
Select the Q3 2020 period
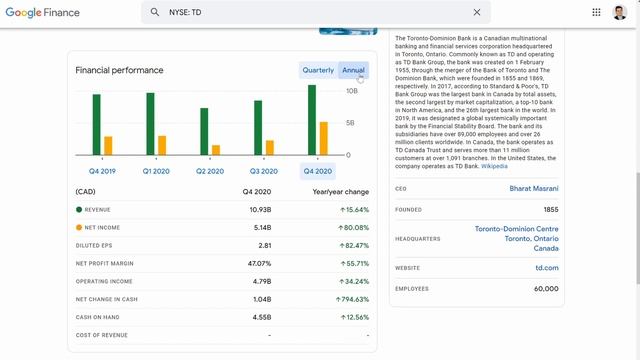click(264, 171)
